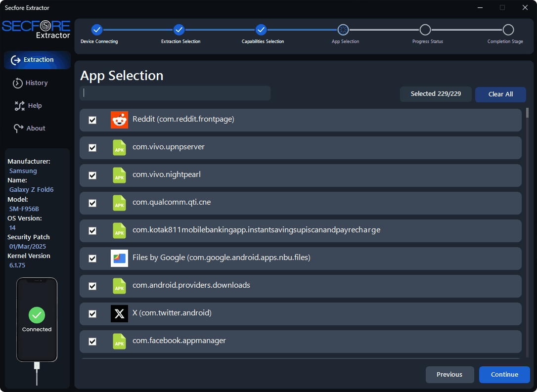Uncheck the com.facebook.appmanager checkbox

click(x=92, y=342)
